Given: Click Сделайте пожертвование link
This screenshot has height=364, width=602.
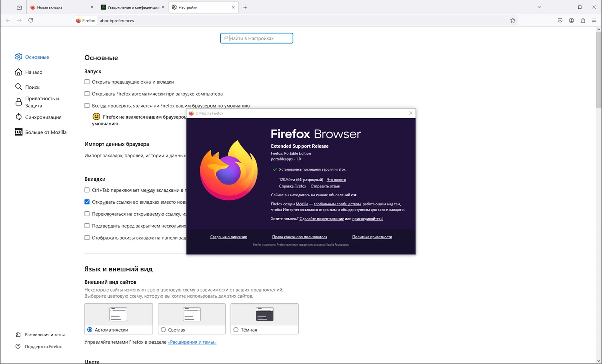Looking at the screenshot, I should pos(322,219).
